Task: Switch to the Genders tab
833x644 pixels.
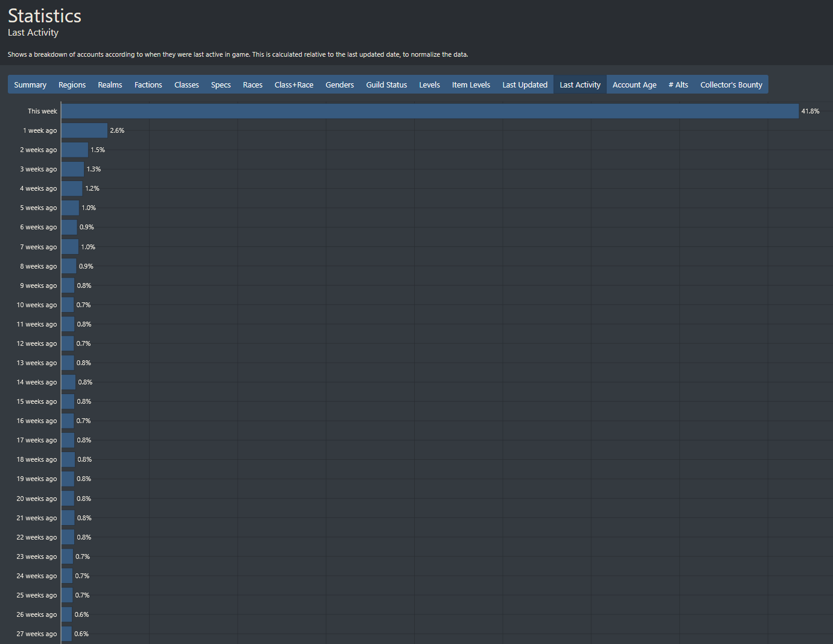Action: pyautogui.click(x=340, y=84)
